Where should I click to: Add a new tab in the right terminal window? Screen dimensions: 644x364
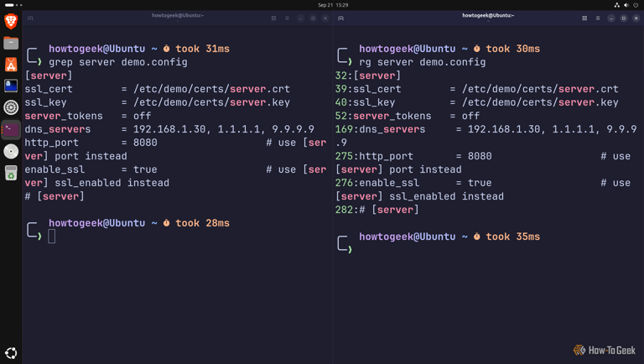click(x=341, y=18)
